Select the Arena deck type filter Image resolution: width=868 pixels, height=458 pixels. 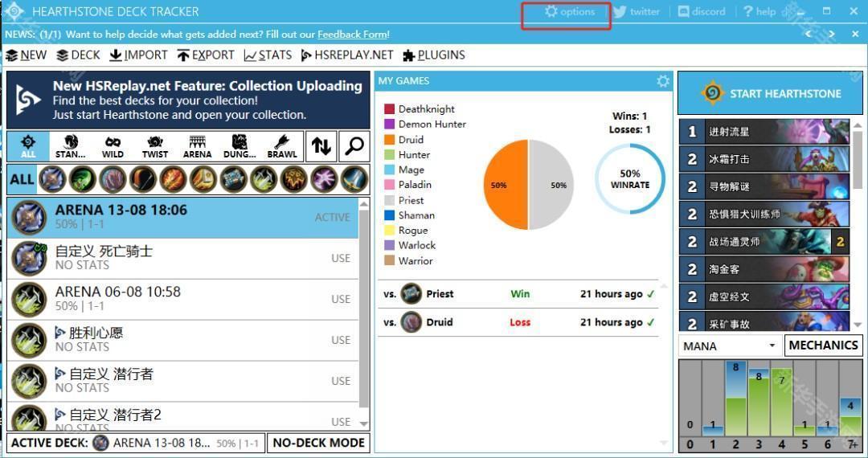point(197,145)
